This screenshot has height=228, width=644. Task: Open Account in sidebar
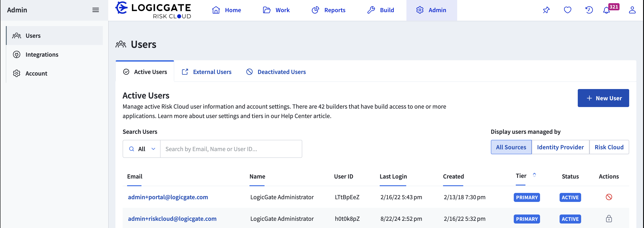coord(55,73)
